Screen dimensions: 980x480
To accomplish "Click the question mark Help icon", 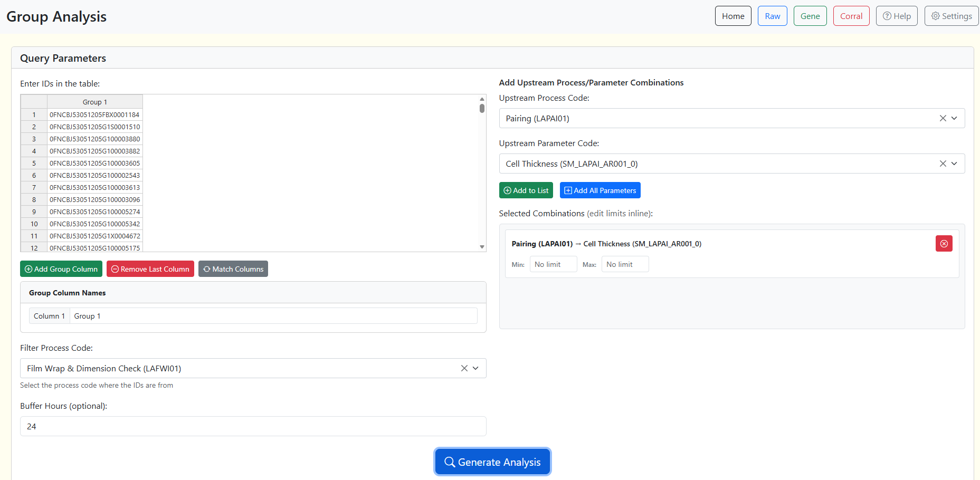I will (888, 16).
